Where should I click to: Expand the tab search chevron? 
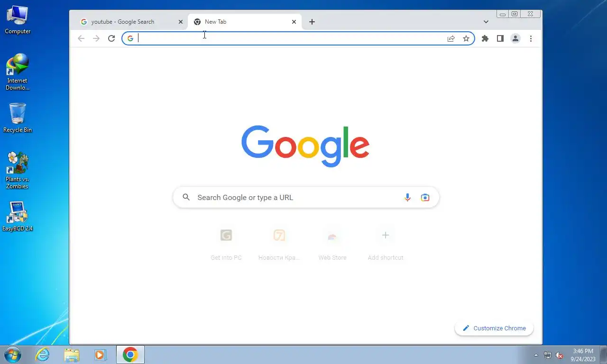tap(486, 22)
